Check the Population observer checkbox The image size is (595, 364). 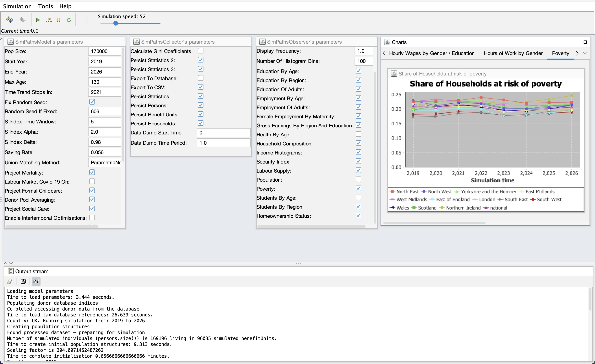tap(358, 179)
